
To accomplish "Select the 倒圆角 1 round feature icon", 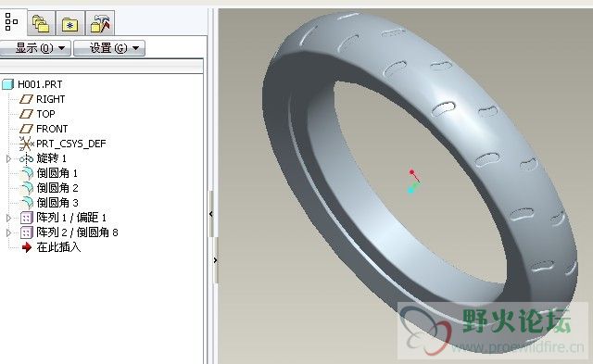I will 27,173.
